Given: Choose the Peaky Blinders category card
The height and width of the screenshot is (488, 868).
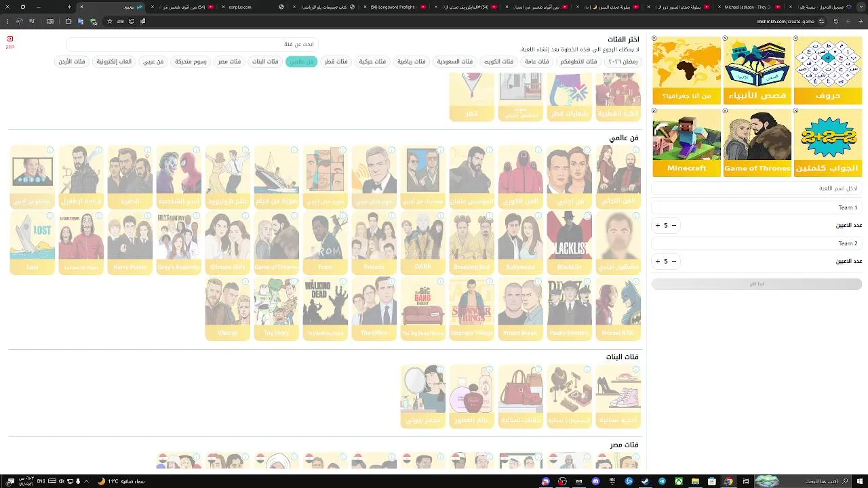Looking at the screenshot, I should pos(569,308).
